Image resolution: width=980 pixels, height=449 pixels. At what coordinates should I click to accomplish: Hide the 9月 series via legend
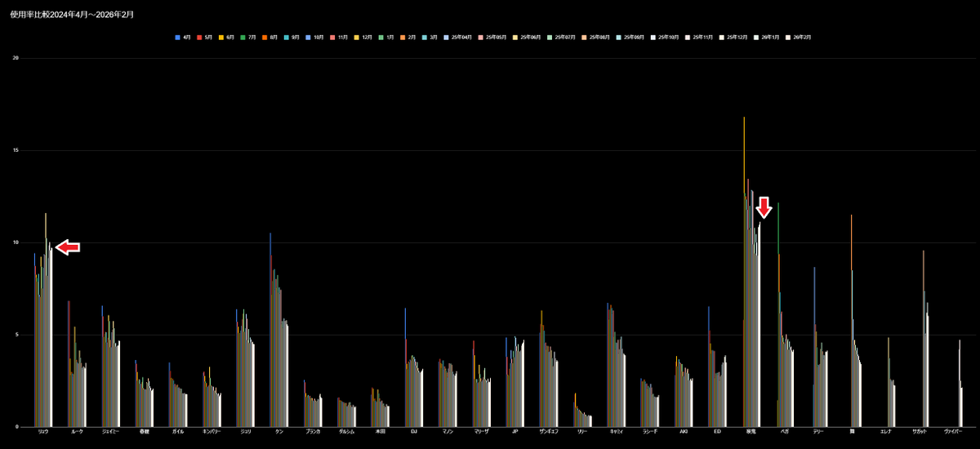[x=292, y=38]
